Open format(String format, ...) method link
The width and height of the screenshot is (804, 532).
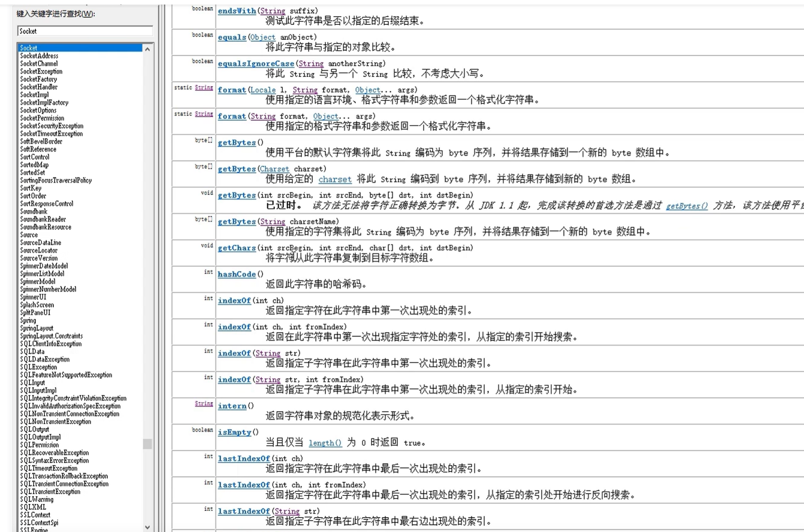pos(232,116)
